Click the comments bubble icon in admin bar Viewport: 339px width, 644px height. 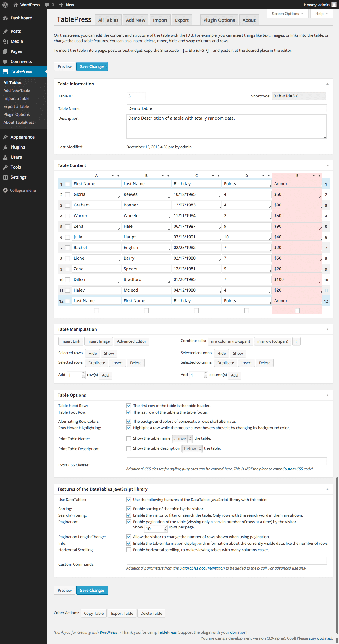[x=47, y=5]
